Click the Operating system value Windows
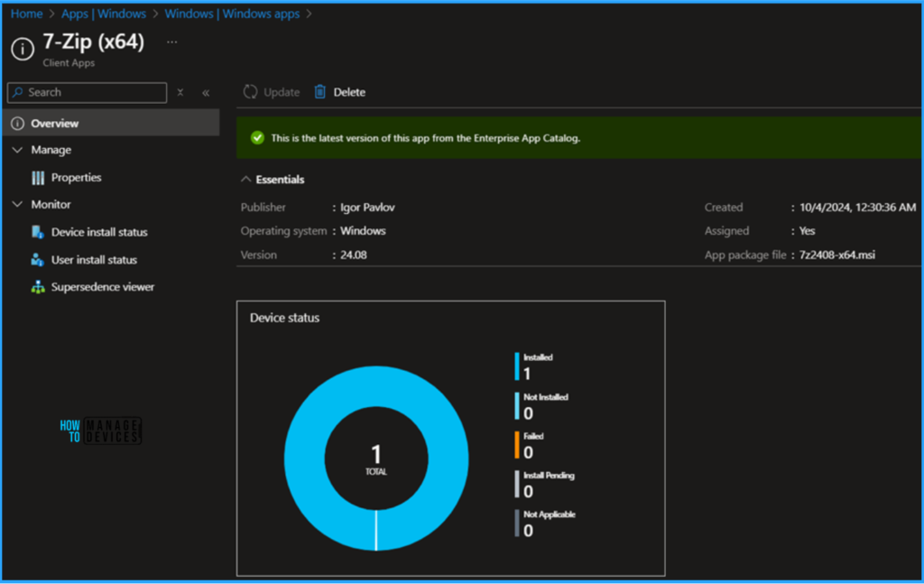The image size is (924, 584). click(x=363, y=231)
